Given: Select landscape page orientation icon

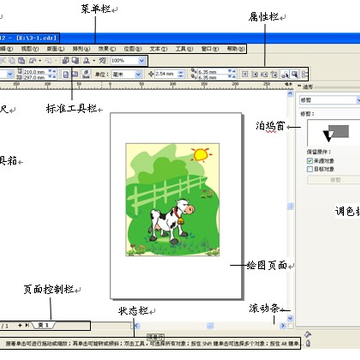Looking at the screenshot, I should pyautogui.click(x=75, y=74).
